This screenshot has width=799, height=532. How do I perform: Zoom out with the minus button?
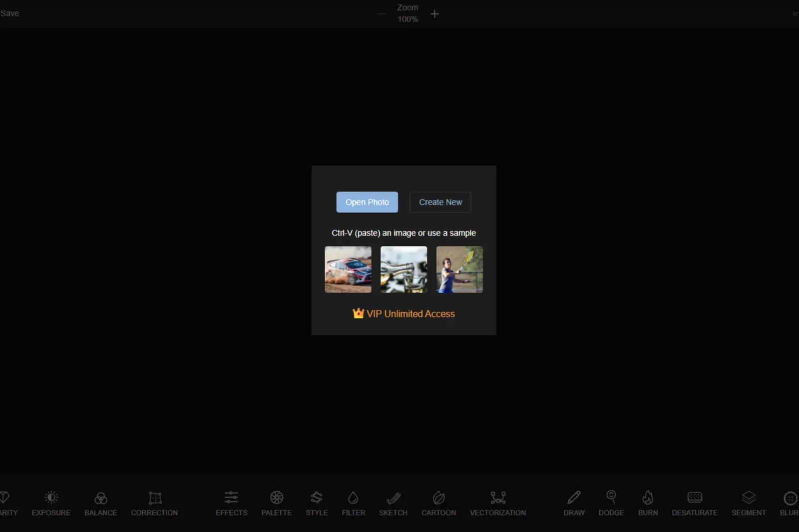click(382, 14)
